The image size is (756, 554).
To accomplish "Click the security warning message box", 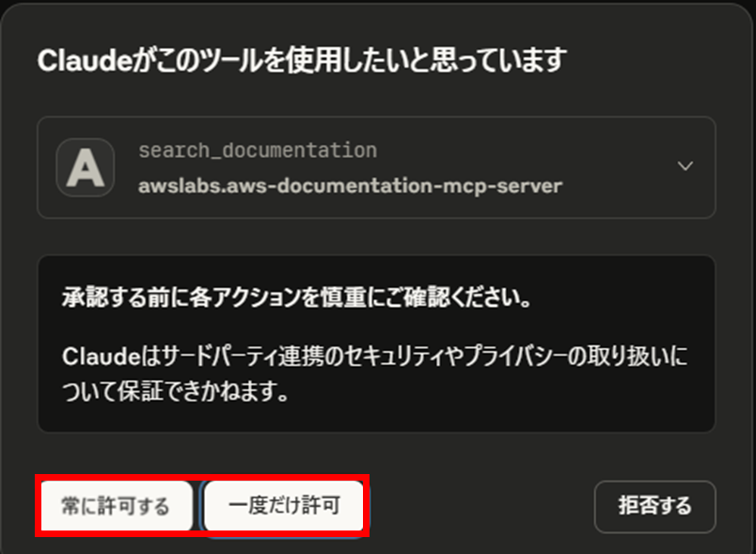I will [378, 337].
